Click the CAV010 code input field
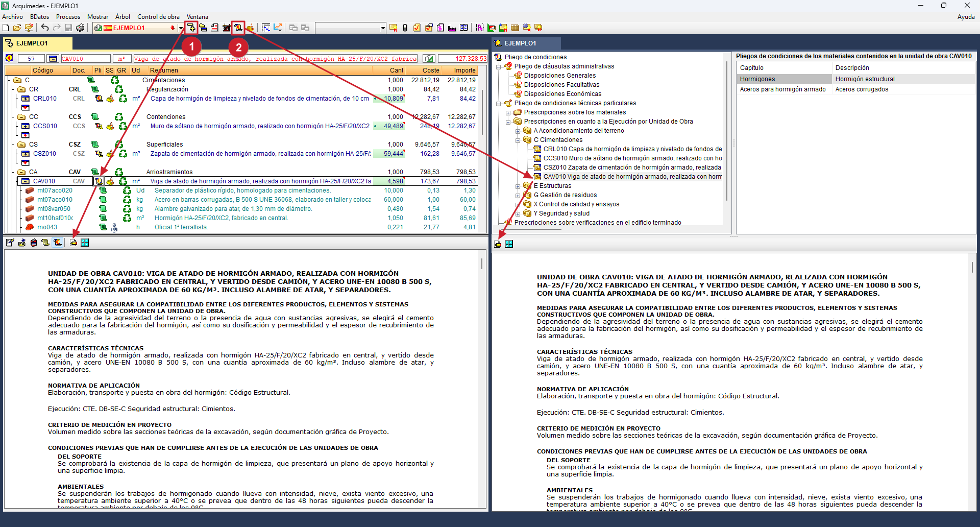Viewport: 980px width, 527px height. (x=86, y=59)
